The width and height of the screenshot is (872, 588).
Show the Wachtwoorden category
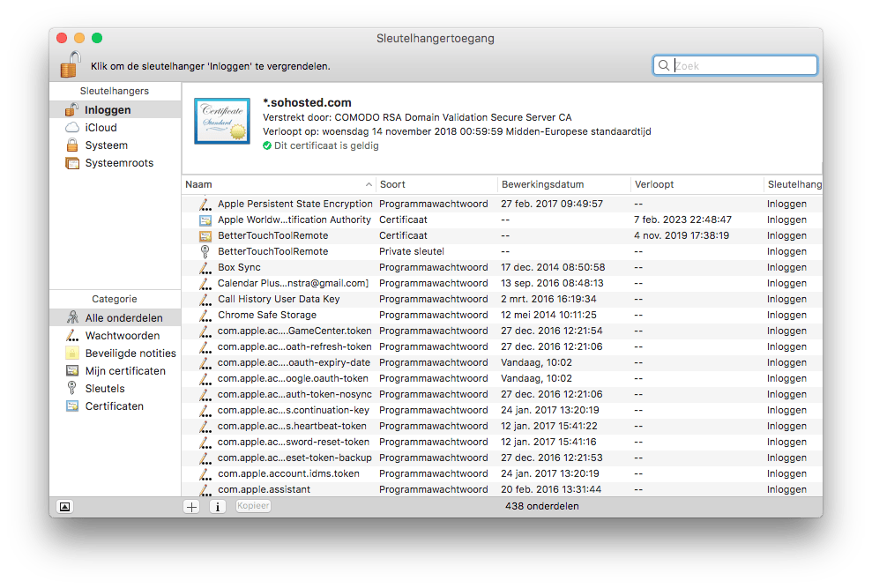116,336
